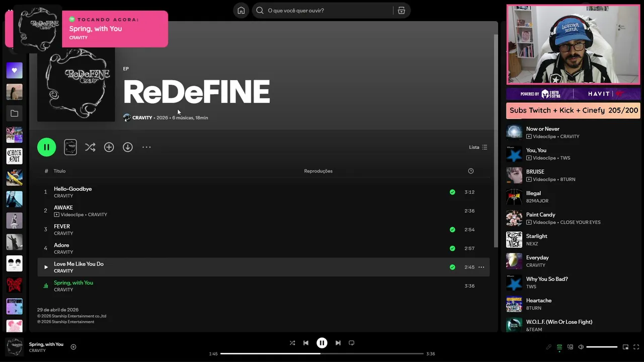The height and width of the screenshot is (362, 644).
Task: Sort by the Reproduções column header
Action: point(318,171)
